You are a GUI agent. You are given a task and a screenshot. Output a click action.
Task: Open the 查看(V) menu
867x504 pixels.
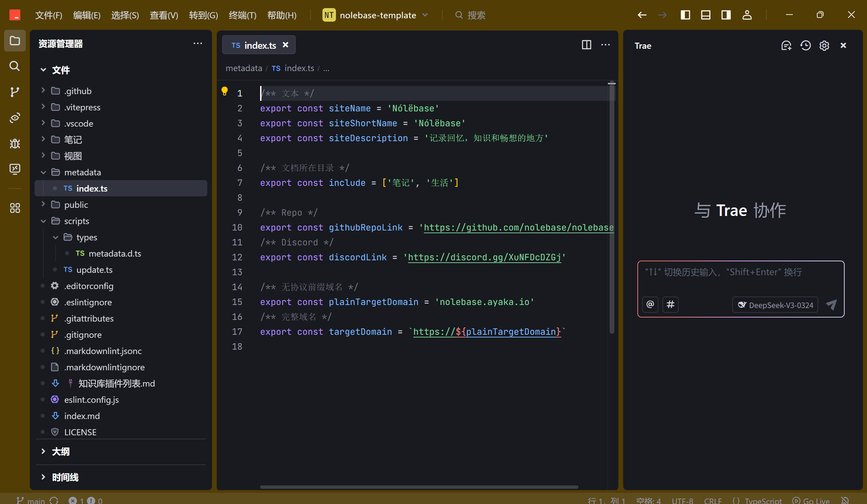[164, 15]
